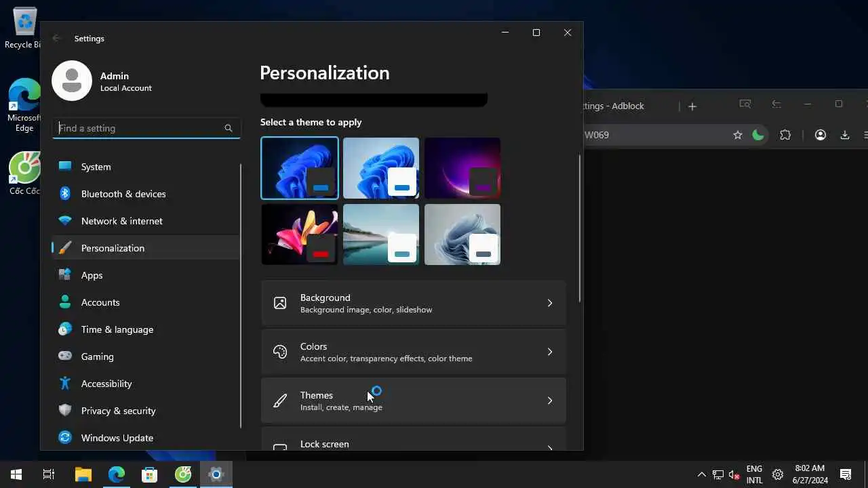
Task: Select Adblock settings tab in browser
Action: (614, 106)
